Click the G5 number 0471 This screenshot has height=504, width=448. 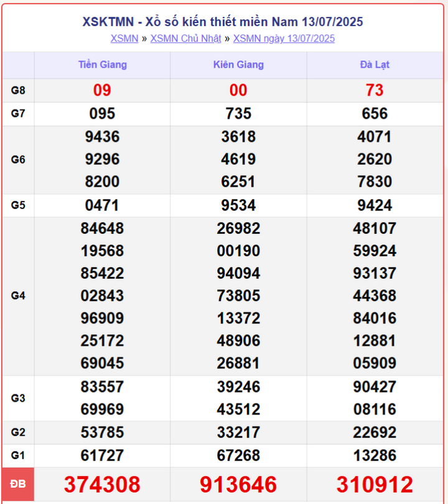click(x=102, y=205)
